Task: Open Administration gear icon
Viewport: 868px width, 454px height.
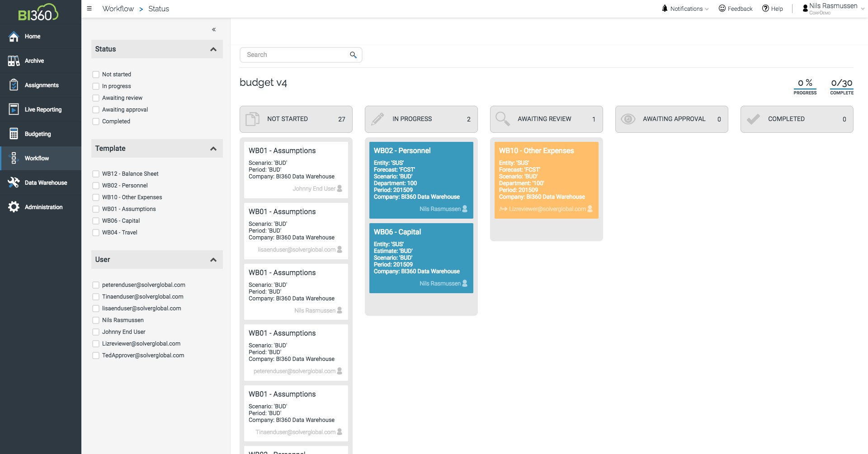Action: 14,207
